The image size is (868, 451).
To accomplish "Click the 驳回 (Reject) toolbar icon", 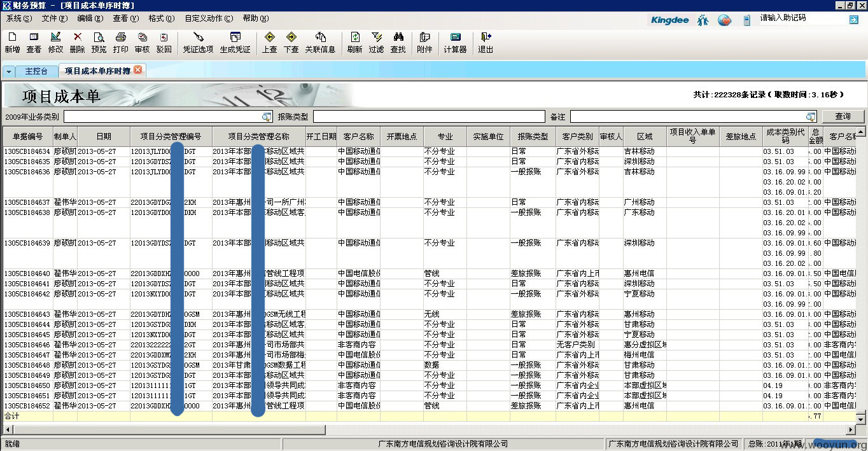I will coord(164,43).
